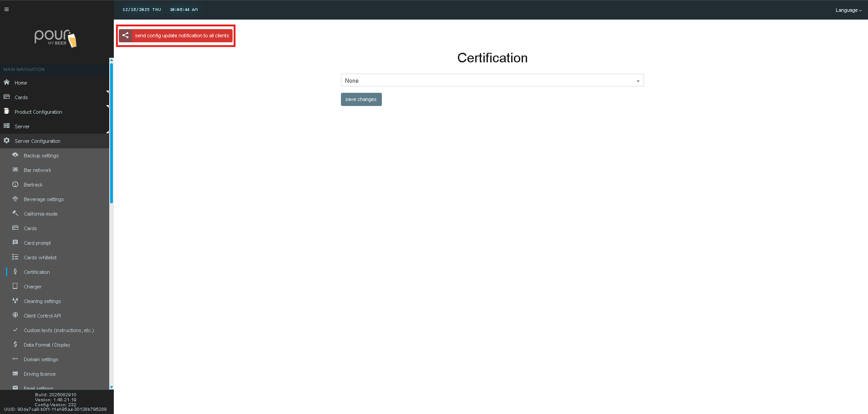Screen dimensions: 868x414
Task: Click the share icon on red button
Action: pos(125,35)
